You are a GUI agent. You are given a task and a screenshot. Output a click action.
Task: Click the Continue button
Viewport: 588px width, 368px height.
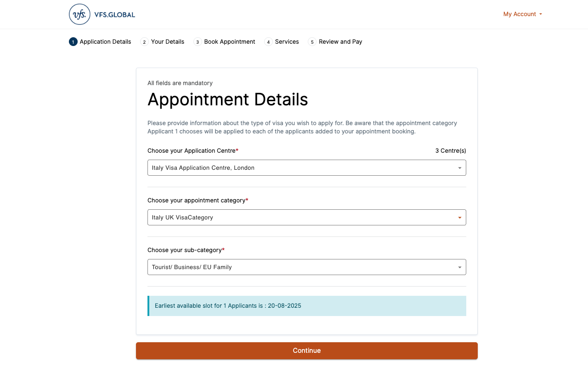click(306, 351)
